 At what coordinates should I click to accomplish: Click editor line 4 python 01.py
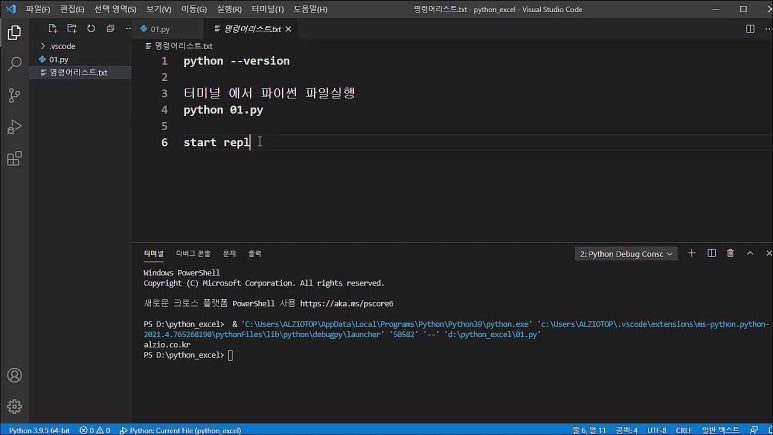click(x=223, y=110)
